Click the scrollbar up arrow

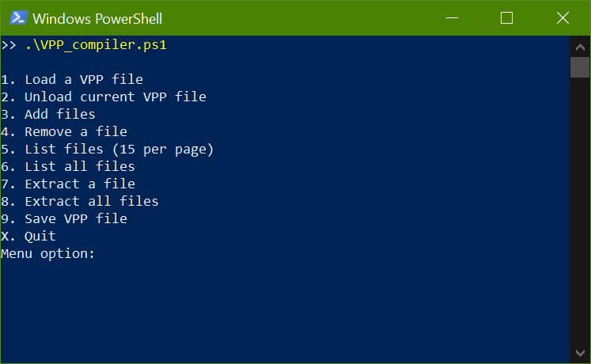pyautogui.click(x=580, y=47)
